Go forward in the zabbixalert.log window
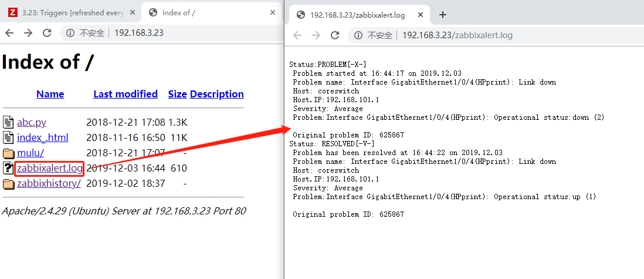This screenshot has height=279, width=644. [x=316, y=35]
